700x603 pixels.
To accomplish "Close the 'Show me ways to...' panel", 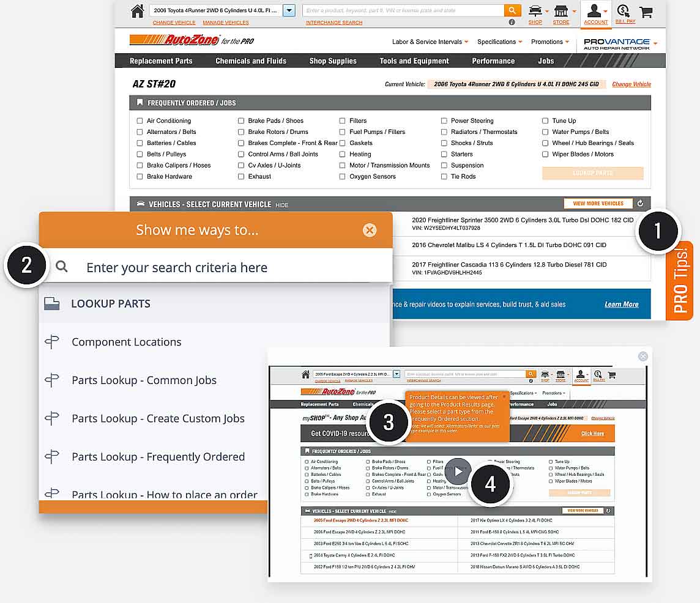I will tap(370, 231).
